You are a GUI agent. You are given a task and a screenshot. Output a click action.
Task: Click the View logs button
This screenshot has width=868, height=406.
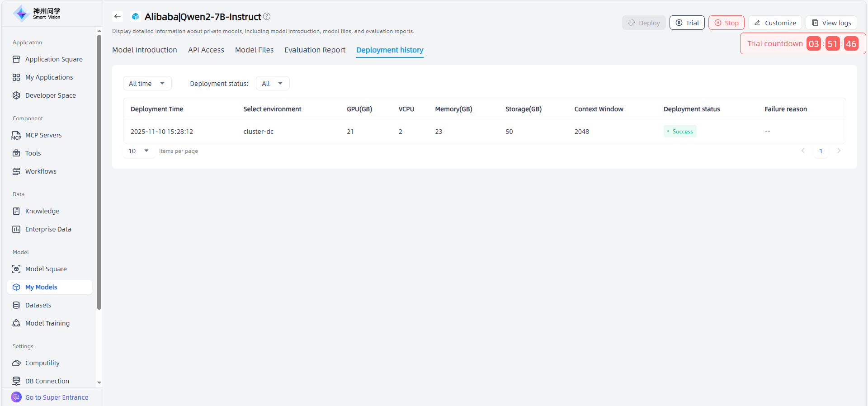(831, 23)
